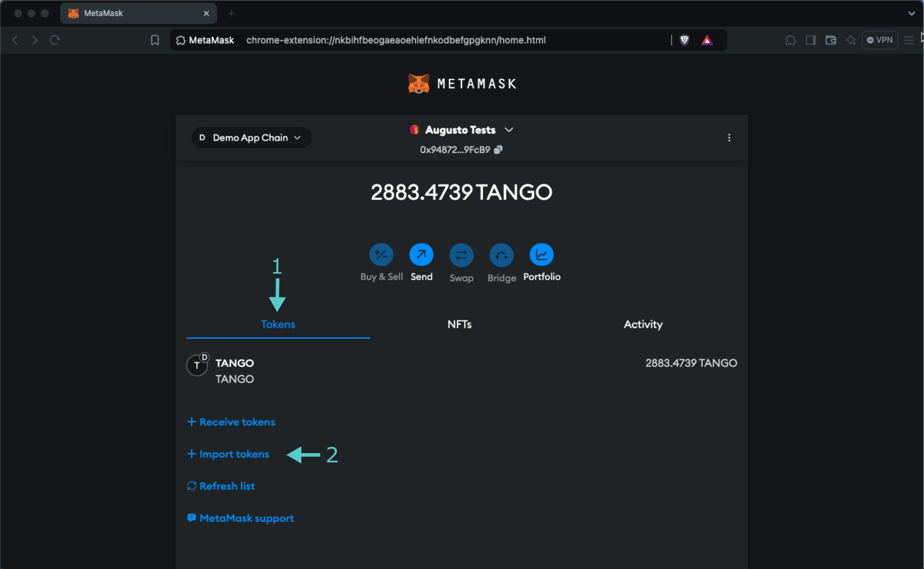Reload the page
The height and width of the screenshot is (569, 924).
pos(55,40)
